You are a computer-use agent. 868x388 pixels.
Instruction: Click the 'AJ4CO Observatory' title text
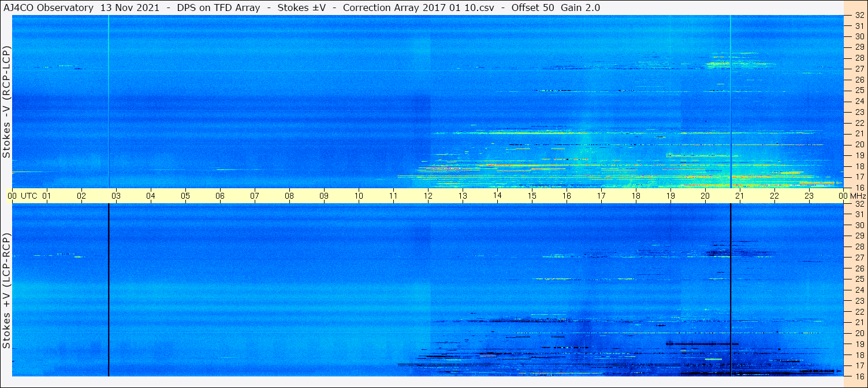[x=49, y=8]
